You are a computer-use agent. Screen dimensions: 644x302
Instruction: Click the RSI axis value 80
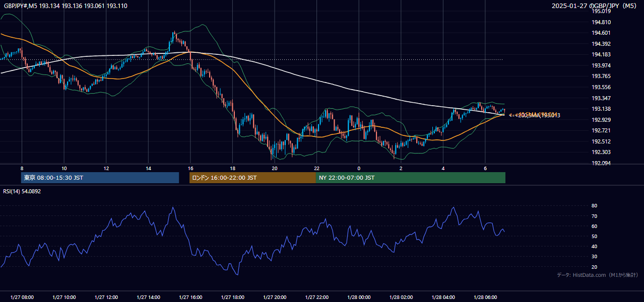coord(594,206)
